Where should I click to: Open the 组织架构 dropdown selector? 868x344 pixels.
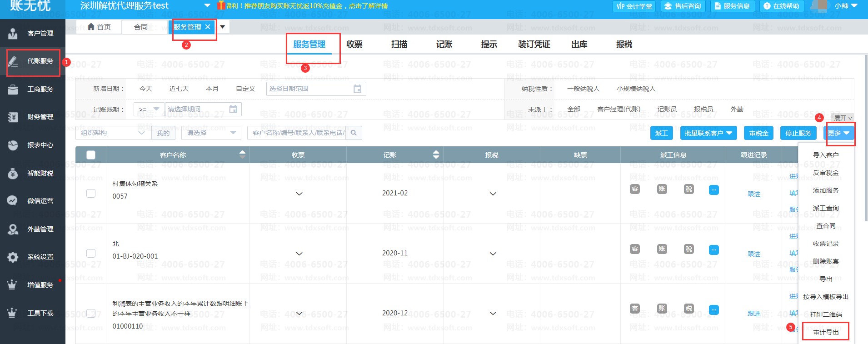click(113, 133)
